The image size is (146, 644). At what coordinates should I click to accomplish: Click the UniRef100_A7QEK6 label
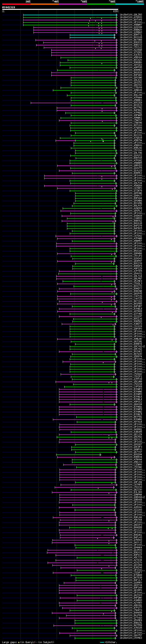pyautogui.click(x=131, y=128)
